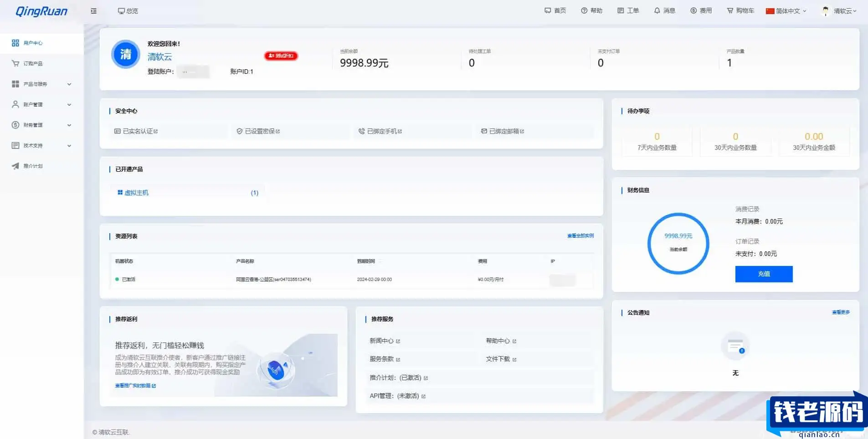Click the 产品数量 count of 1
Image resolution: width=868 pixels, height=439 pixels.
[x=729, y=63]
